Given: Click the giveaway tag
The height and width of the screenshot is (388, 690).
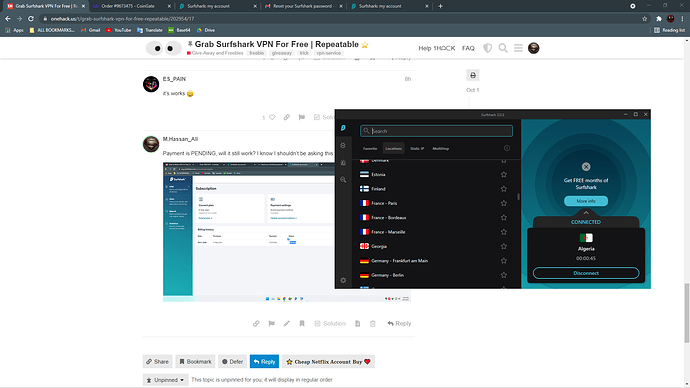Looking at the screenshot, I should click(x=282, y=53).
